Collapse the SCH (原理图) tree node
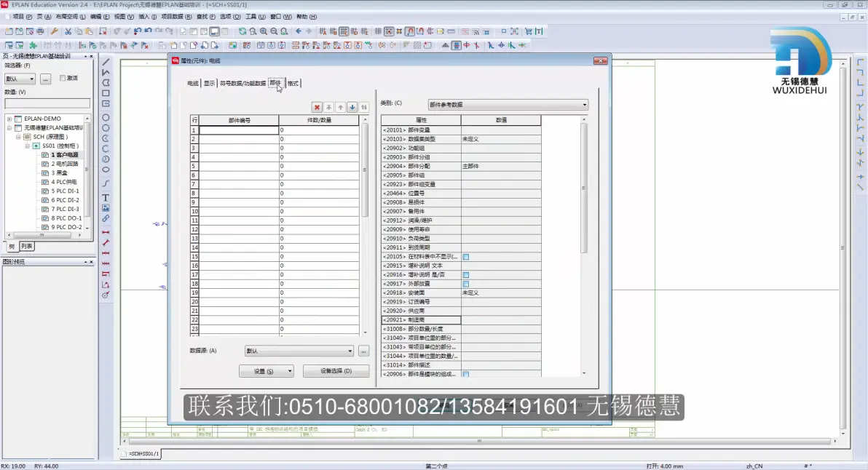Viewport: 868px width, 470px height. tap(18, 137)
